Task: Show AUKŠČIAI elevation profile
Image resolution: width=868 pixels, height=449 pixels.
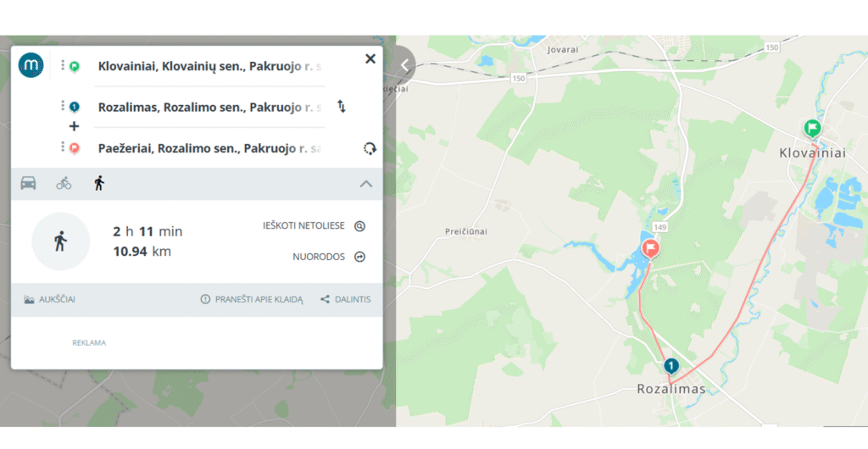Action: (x=49, y=299)
